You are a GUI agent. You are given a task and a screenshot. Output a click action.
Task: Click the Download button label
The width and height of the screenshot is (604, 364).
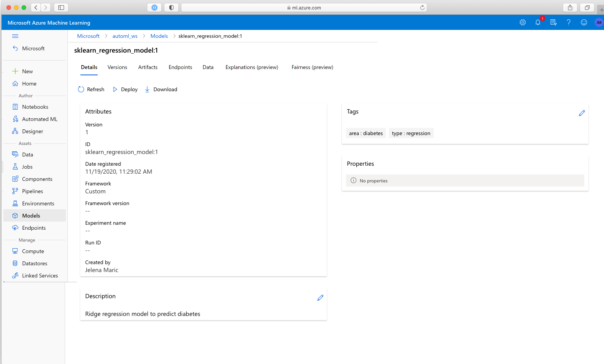tap(165, 89)
